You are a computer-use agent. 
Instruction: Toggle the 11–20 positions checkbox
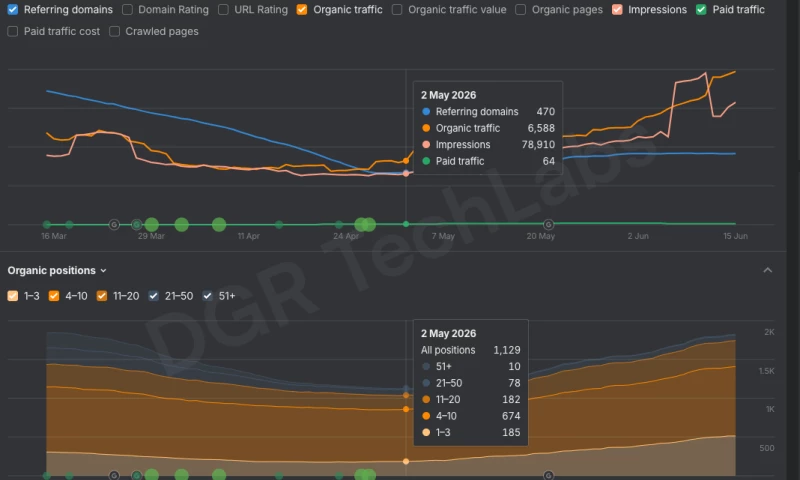pyautogui.click(x=102, y=296)
